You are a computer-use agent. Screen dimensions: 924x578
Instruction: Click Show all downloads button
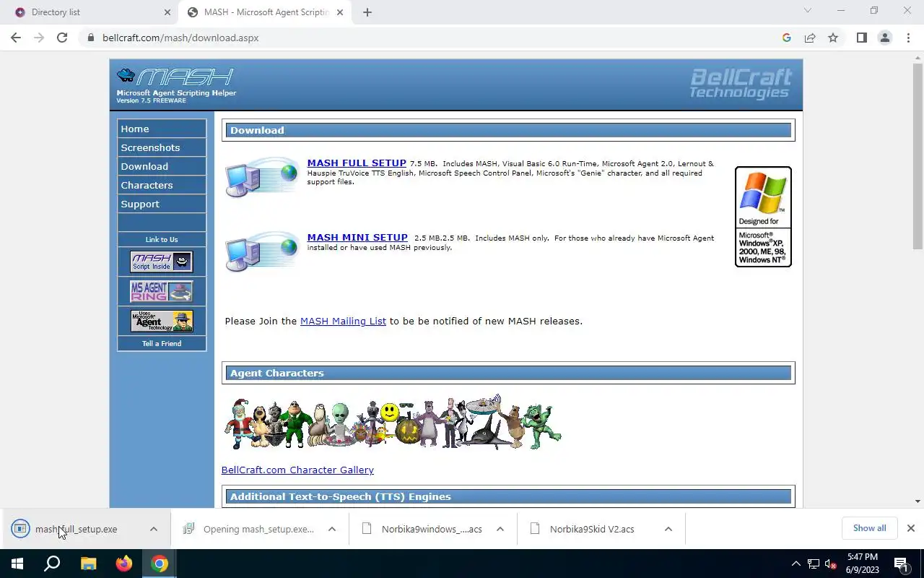click(869, 528)
